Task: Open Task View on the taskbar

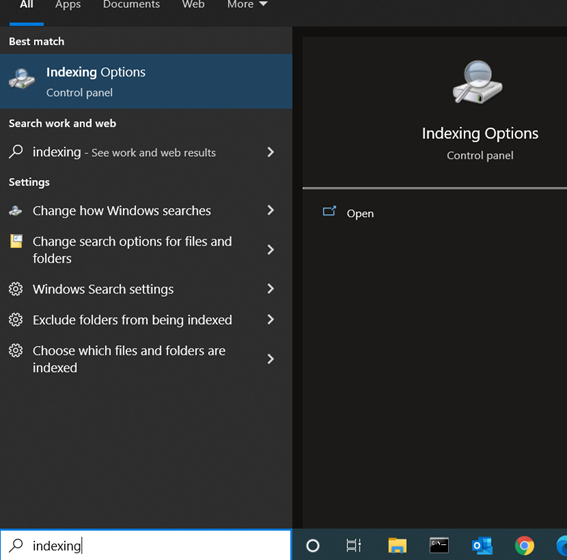Action: click(x=354, y=546)
